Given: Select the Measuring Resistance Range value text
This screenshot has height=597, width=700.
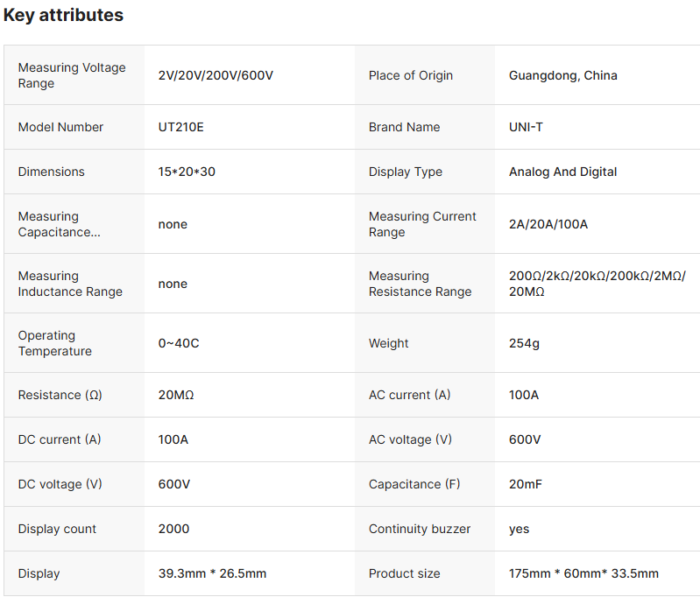Looking at the screenshot, I should tap(597, 284).
